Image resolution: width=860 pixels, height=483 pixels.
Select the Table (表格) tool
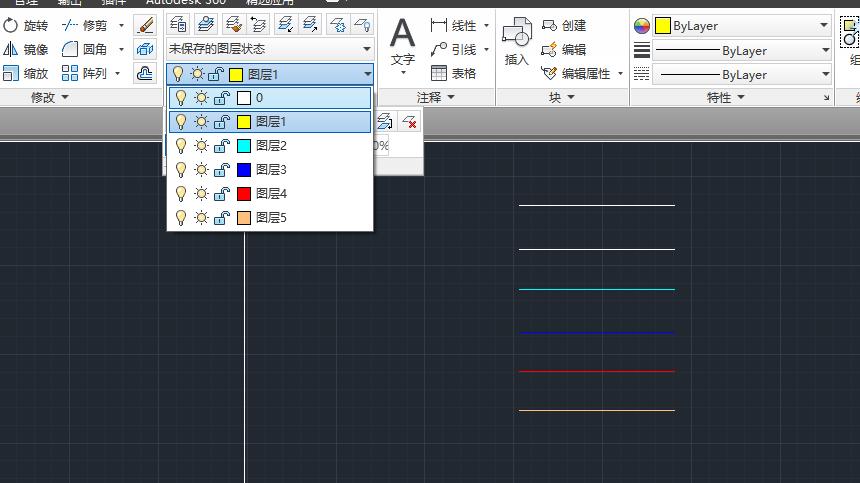[453, 73]
